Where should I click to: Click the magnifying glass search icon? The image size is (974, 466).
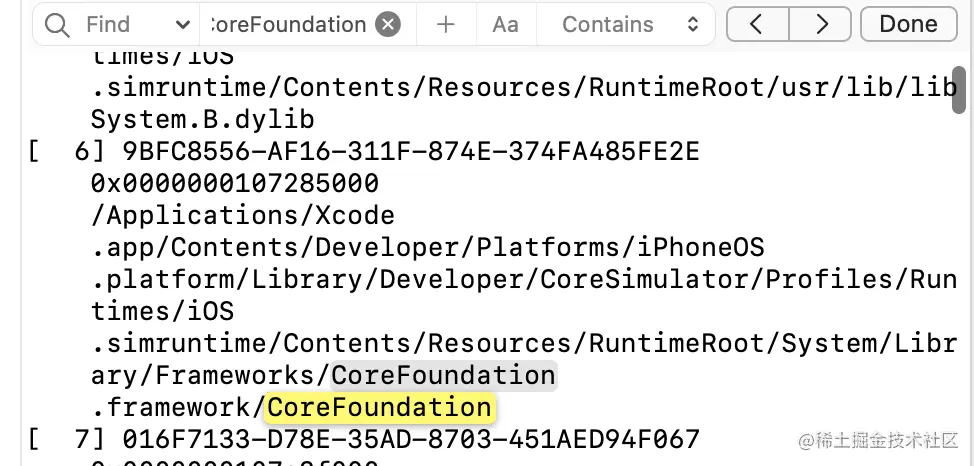point(58,24)
